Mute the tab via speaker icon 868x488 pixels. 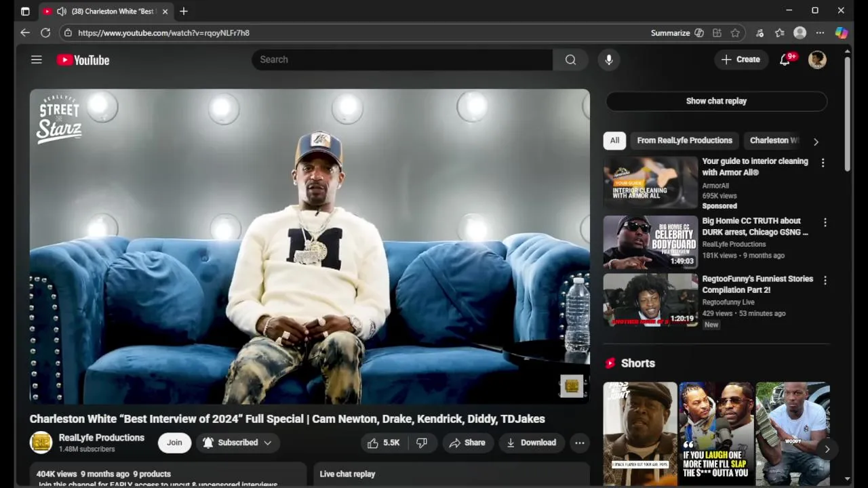pos(61,11)
